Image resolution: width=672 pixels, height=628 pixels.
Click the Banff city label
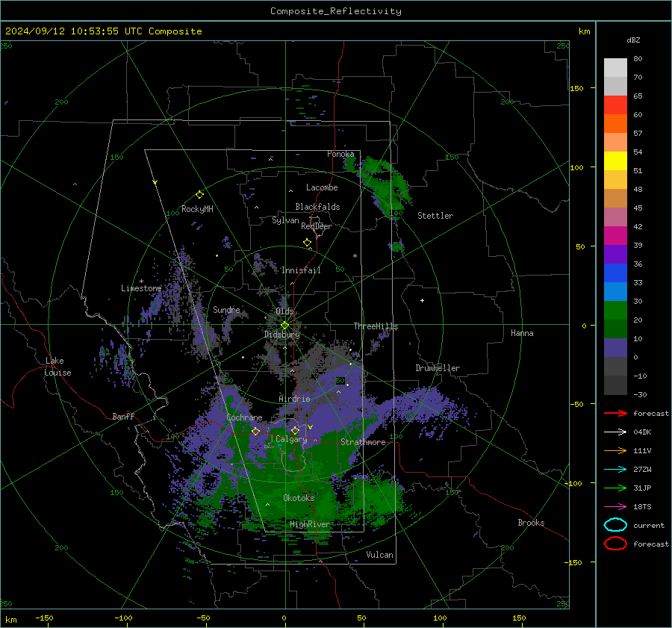pos(123,416)
